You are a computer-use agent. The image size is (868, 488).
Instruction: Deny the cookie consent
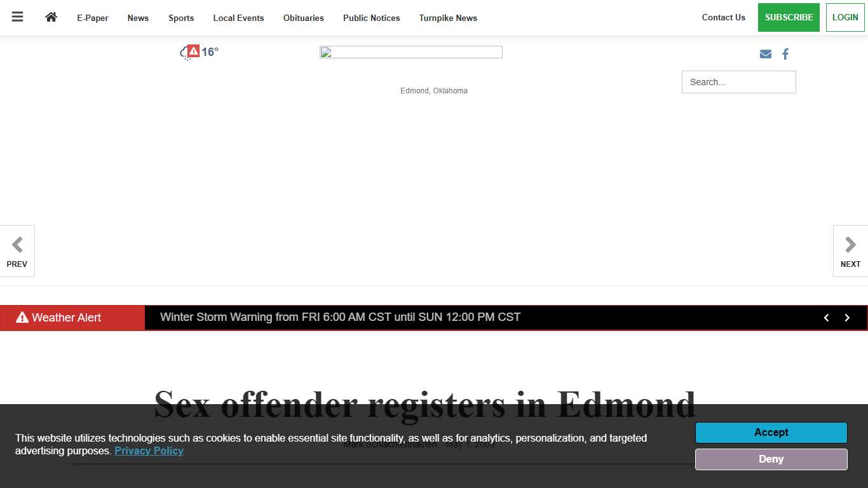click(771, 459)
